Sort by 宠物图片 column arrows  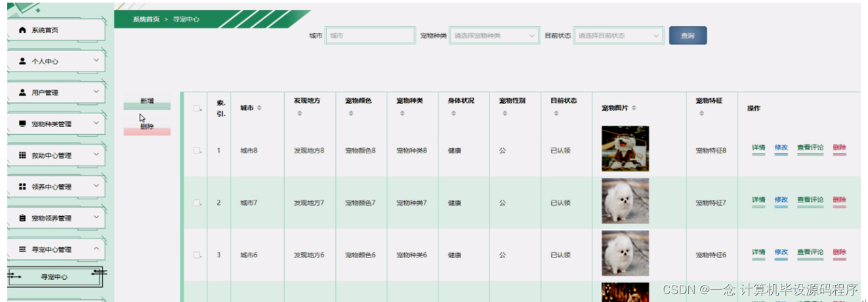[634, 108]
